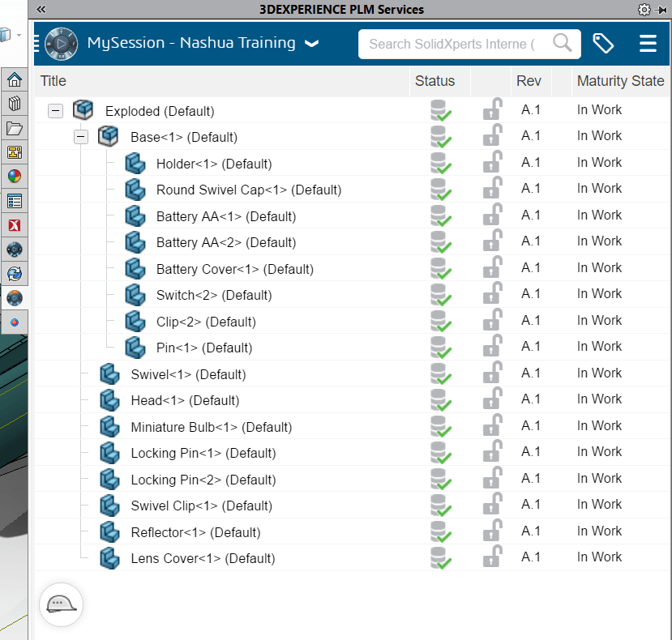Click the Base<1> subassembly icon

tap(108, 136)
